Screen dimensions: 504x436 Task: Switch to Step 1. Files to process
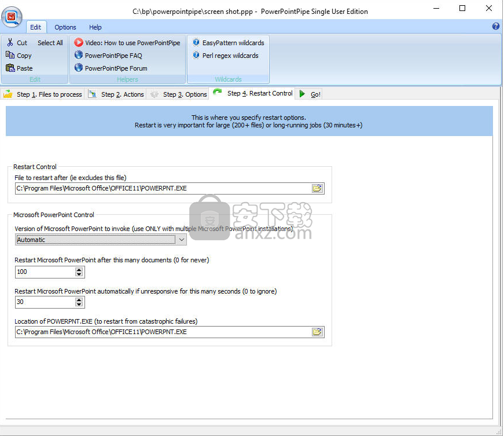(x=43, y=94)
